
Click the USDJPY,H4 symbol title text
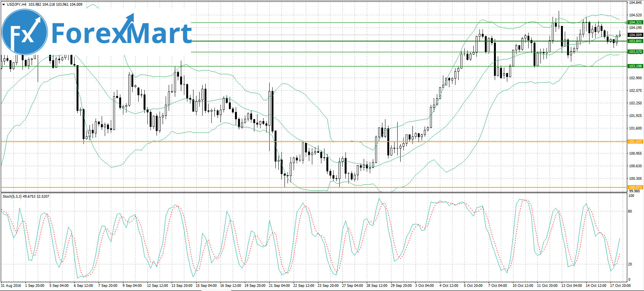click(17, 5)
